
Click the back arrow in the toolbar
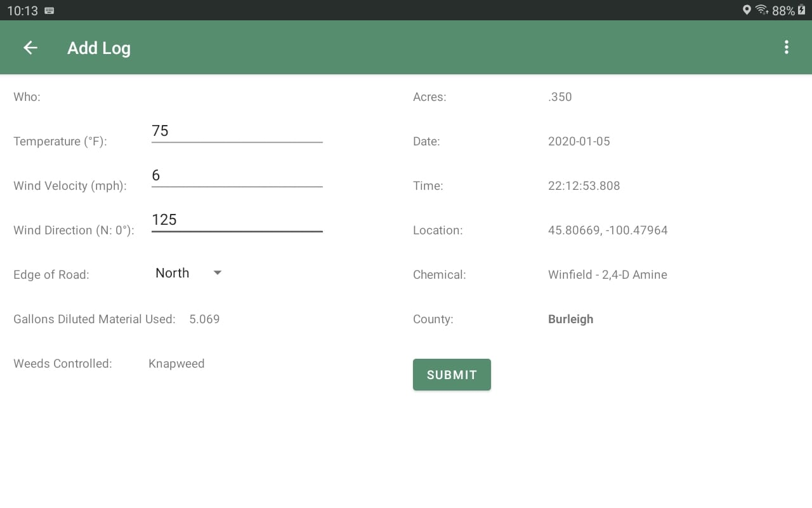[30, 47]
